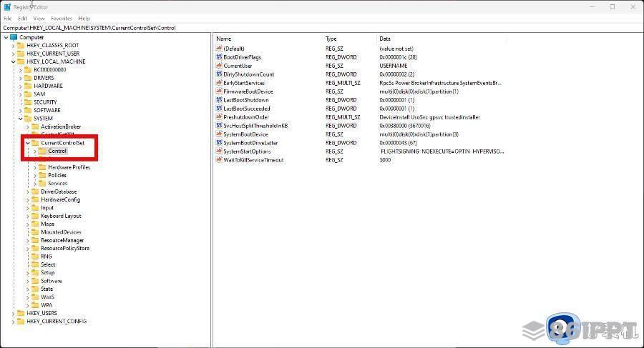Click the SystemStartOptions value icon
This screenshot has width=644, height=348.
[x=219, y=151]
